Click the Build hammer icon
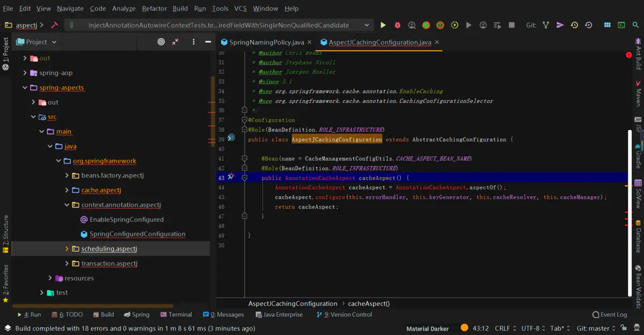The image size is (644, 335). click(x=54, y=25)
